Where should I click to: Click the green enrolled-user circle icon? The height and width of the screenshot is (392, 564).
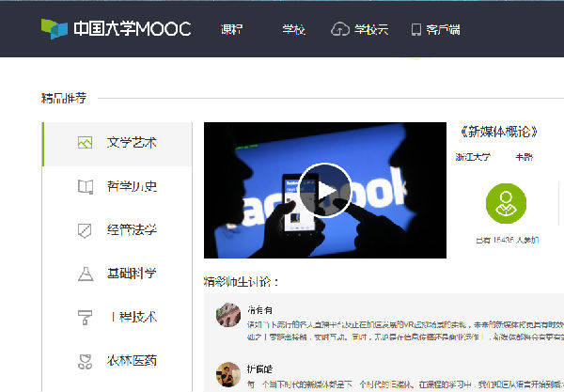click(506, 204)
